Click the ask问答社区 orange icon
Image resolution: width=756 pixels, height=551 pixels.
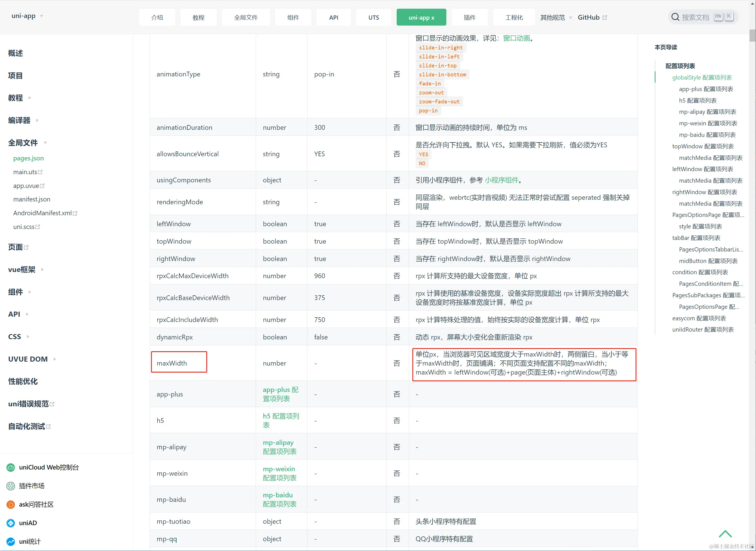[11, 505]
